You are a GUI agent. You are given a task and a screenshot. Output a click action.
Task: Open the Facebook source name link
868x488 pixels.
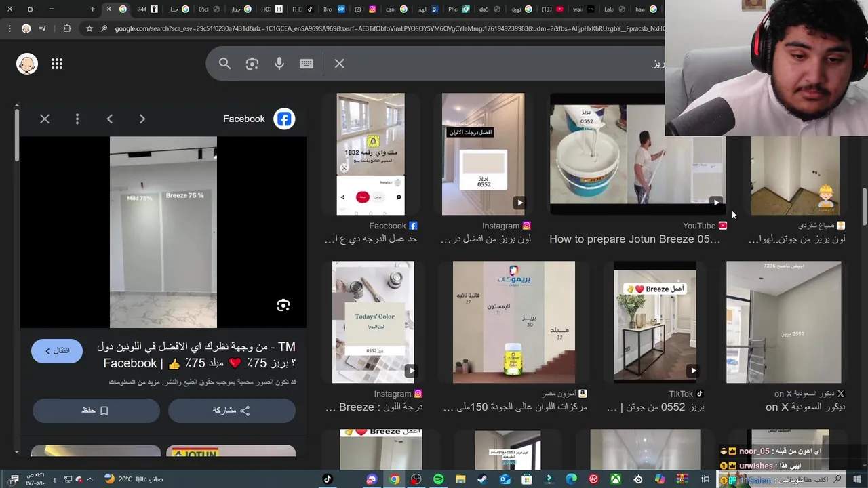(x=244, y=119)
